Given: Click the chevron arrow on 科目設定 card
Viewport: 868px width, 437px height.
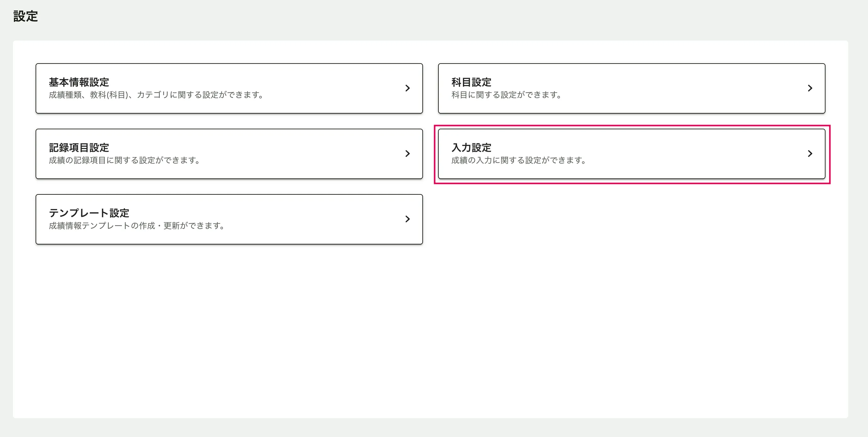Looking at the screenshot, I should pos(810,88).
